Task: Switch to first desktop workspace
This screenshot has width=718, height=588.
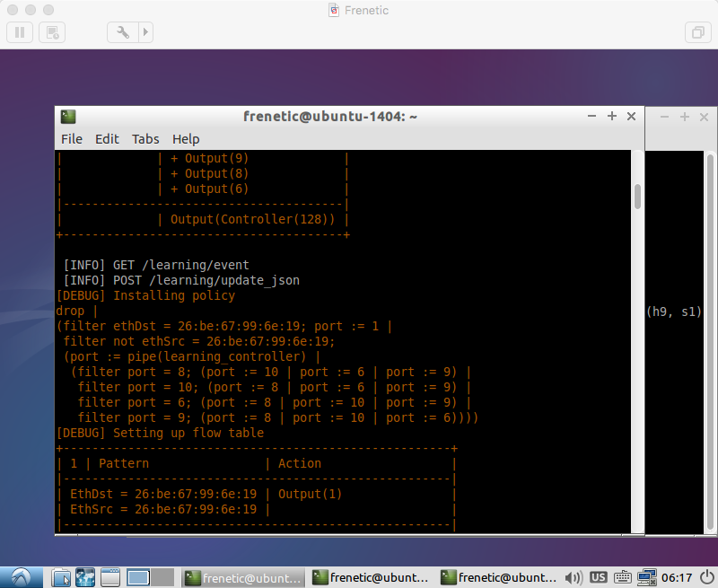Action: pyautogui.click(x=138, y=577)
